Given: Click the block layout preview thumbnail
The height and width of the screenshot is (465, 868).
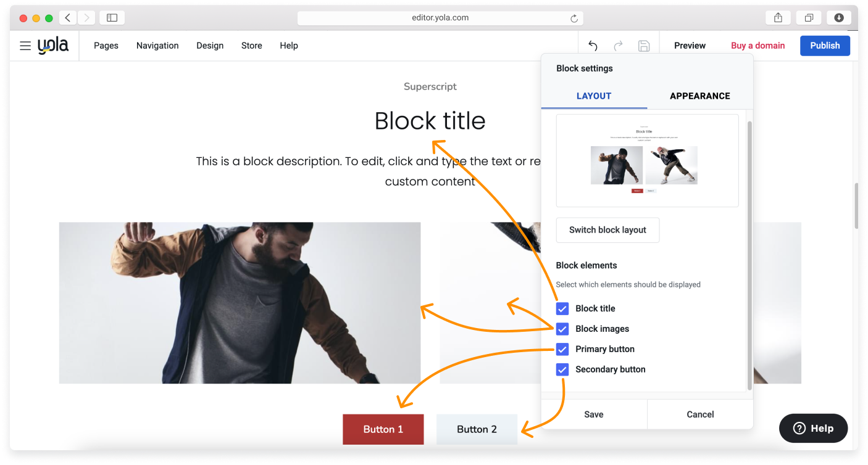Looking at the screenshot, I should [647, 160].
